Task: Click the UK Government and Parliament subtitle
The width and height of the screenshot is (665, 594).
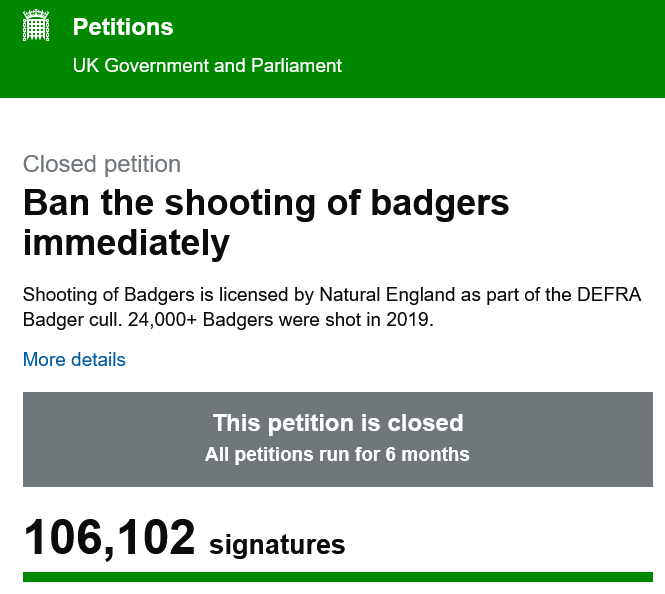Action: (207, 66)
